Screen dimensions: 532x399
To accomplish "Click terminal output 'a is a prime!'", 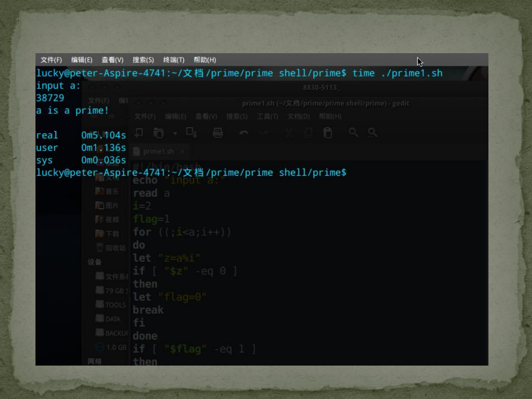I will click(x=72, y=110).
